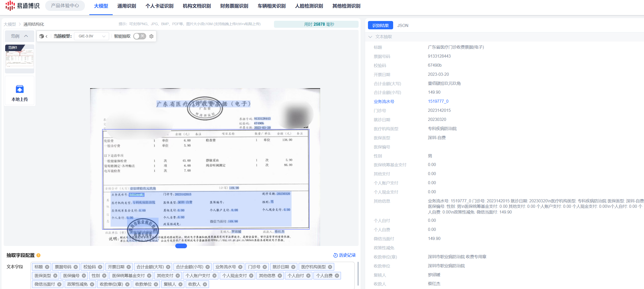
Task: Select the 通用识别 navigation tab
Action: pyautogui.click(x=126, y=6)
